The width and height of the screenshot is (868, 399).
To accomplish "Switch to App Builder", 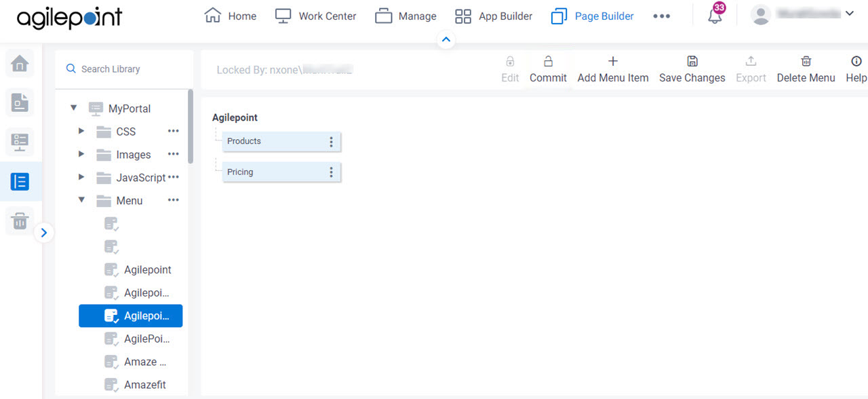I will (494, 16).
